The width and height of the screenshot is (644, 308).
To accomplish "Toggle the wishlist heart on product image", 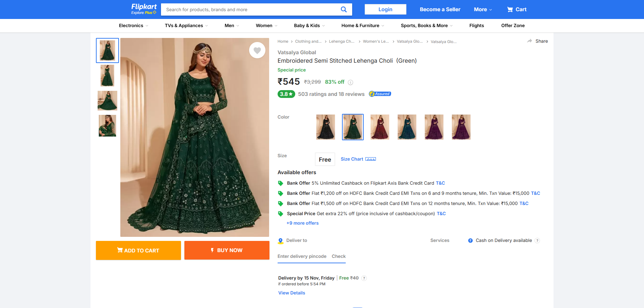I will click(x=257, y=50).
